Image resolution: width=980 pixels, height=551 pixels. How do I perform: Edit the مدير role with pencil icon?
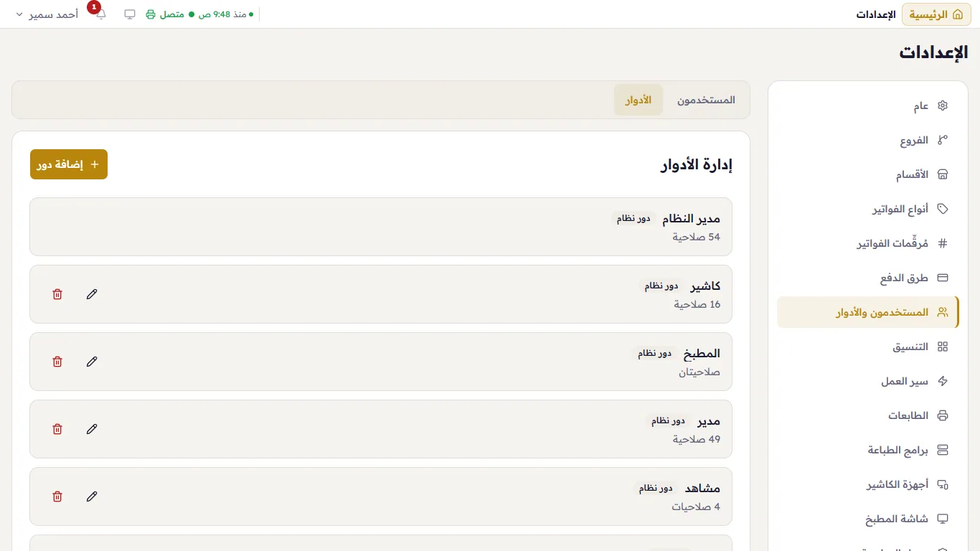(92, 429)
